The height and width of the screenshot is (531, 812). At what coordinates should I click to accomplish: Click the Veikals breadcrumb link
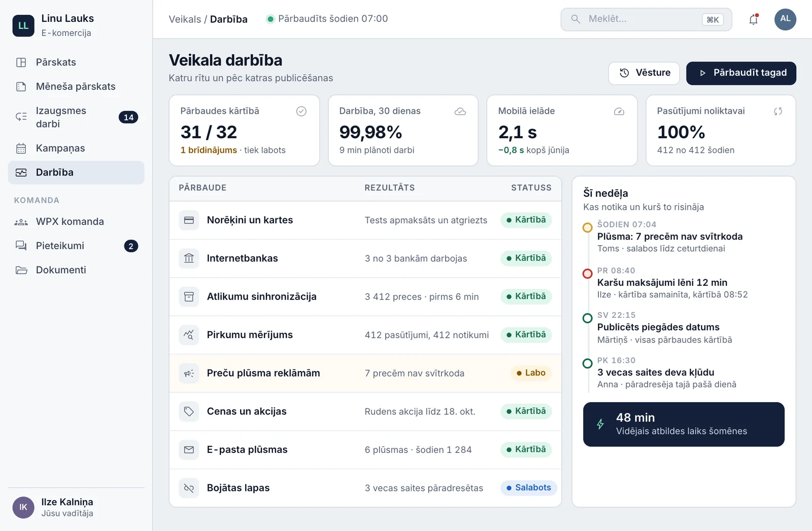point(185,19)
